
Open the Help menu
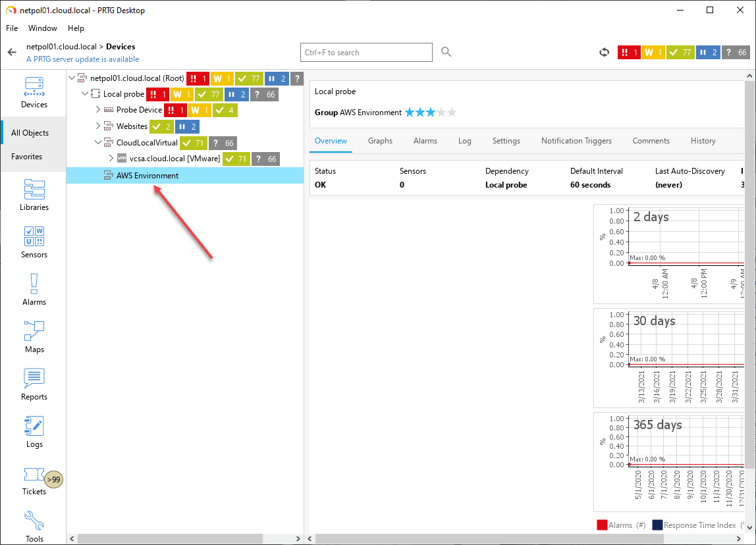point(76,28)
